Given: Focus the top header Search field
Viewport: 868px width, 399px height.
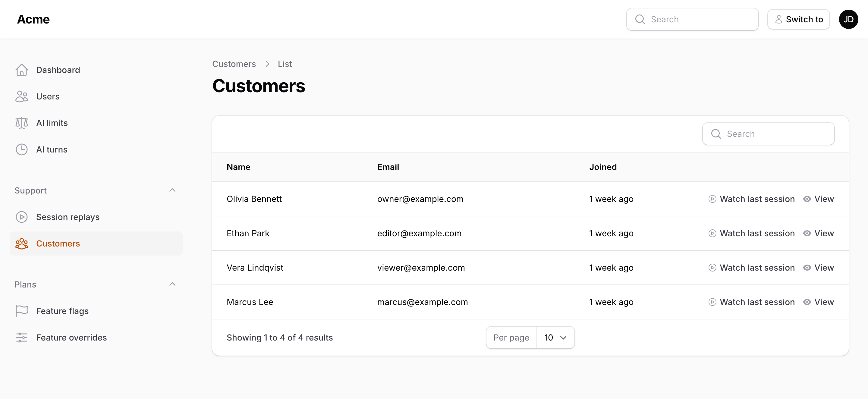Looking at the screenshot, I should 693,19.
